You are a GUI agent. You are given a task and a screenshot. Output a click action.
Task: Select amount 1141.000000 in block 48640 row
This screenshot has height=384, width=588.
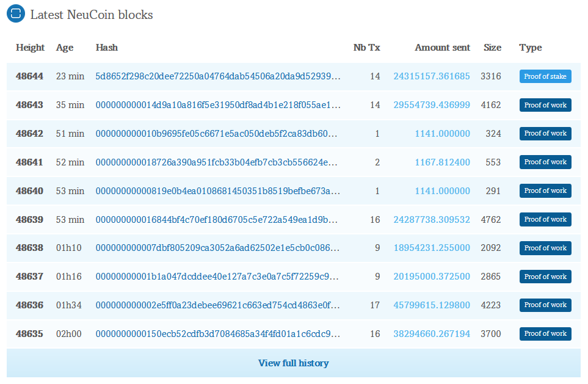443,191
